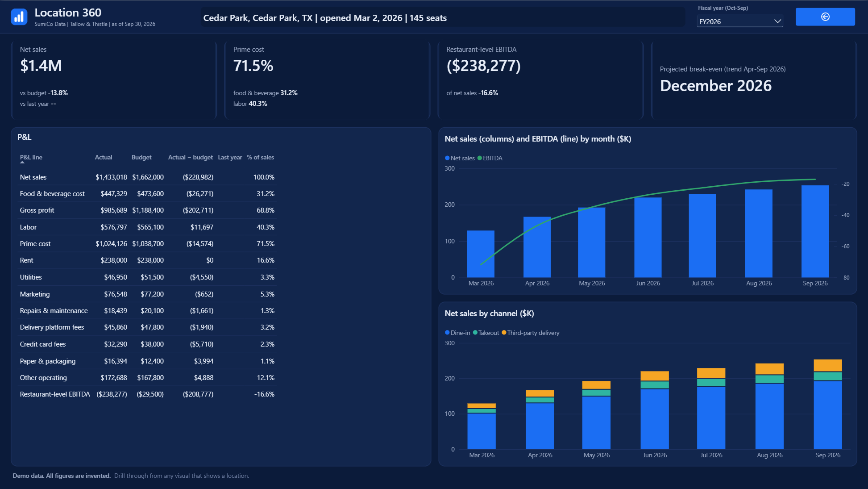Click the December 2026 break-even projection
This screenshot has width=868, height=489.
716,85
